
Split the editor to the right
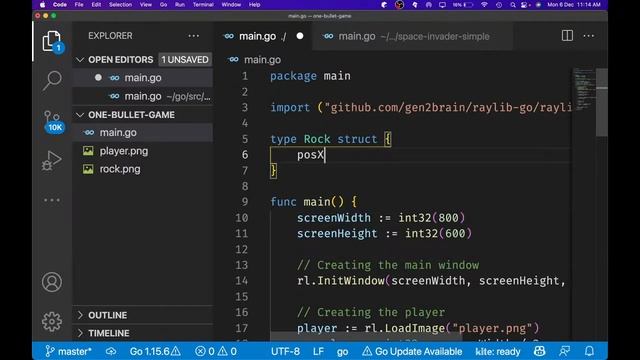point(567,36)
